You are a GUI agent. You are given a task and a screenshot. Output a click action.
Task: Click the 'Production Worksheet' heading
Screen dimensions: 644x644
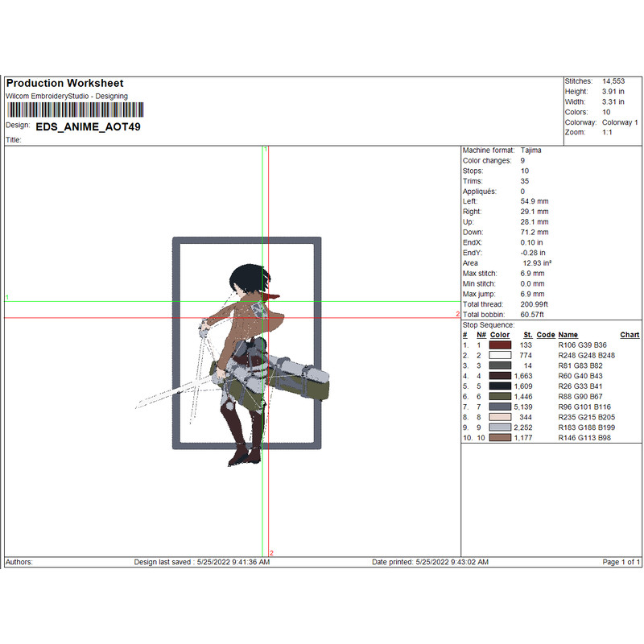64,84
